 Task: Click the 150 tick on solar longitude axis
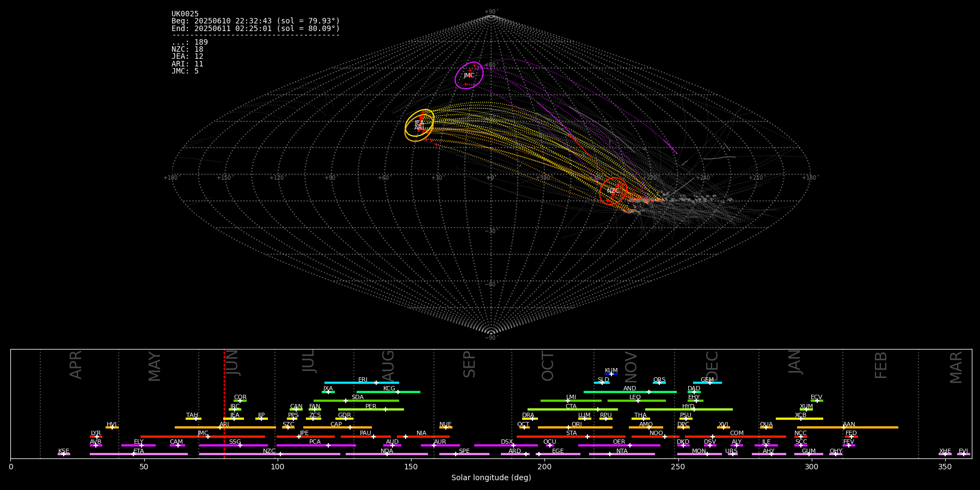(x=411, y=467)
